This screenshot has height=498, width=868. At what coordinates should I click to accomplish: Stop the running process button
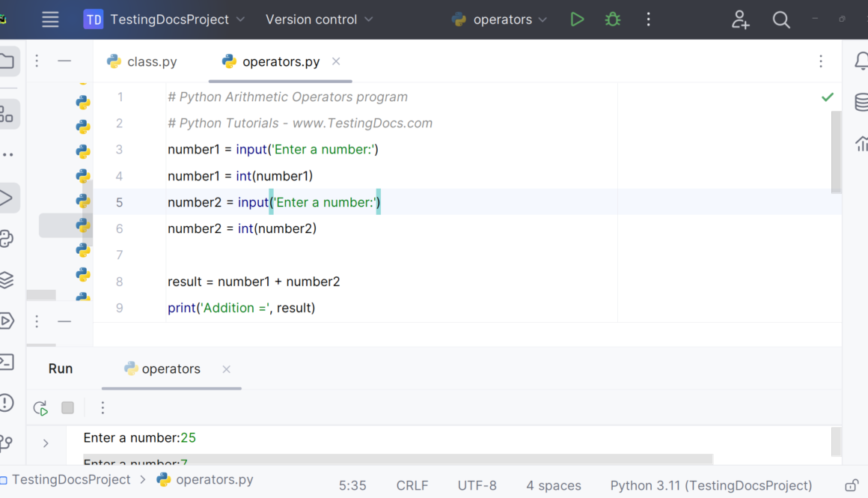click(67, 407)
